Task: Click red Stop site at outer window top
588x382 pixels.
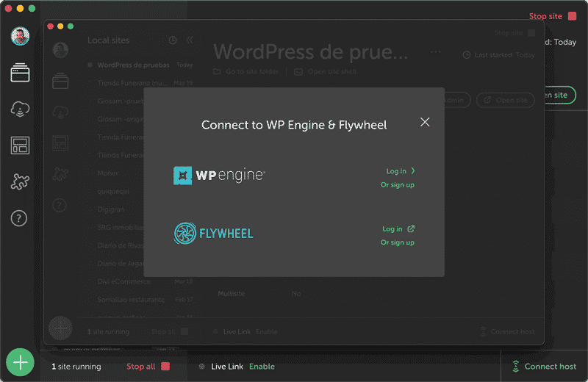Action: coord(553,16)
